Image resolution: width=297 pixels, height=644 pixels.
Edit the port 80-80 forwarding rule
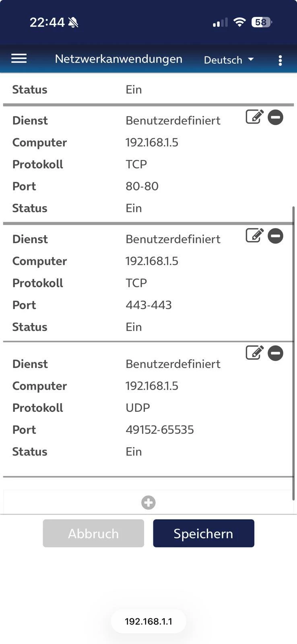[254, 117]
